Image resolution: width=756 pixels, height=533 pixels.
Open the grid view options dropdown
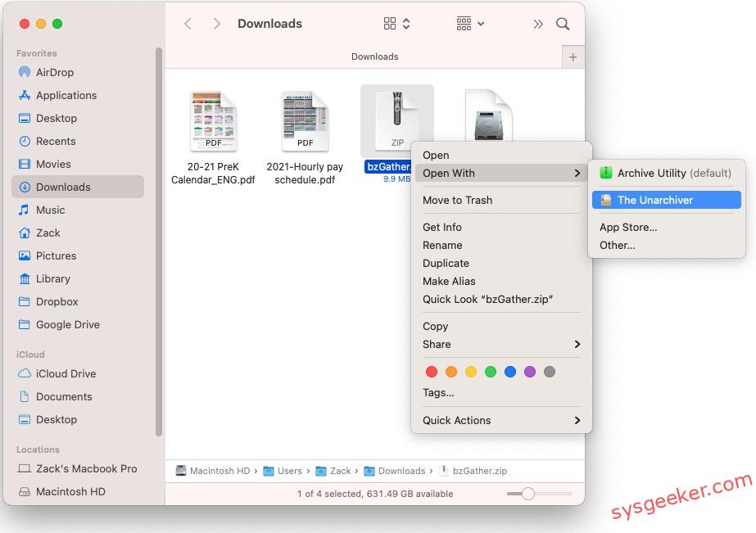(396, 23)
